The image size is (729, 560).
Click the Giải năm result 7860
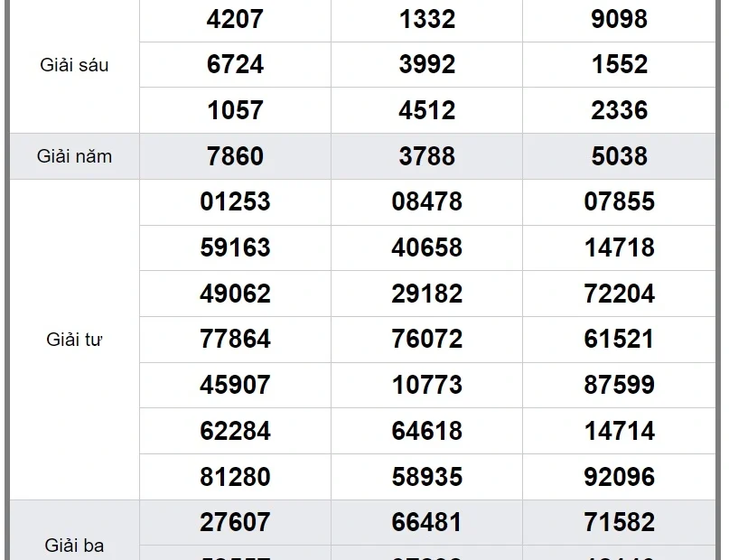pos(235,156)
